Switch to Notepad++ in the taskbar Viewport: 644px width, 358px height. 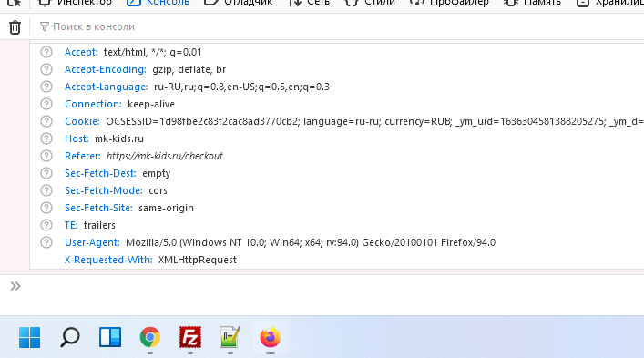click(x=230, y=337)
